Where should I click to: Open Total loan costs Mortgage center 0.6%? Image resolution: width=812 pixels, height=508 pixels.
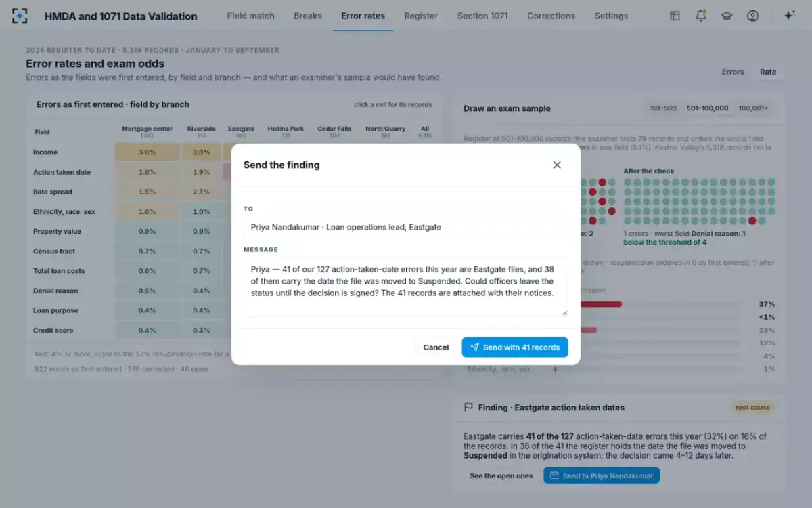(148, 271)
